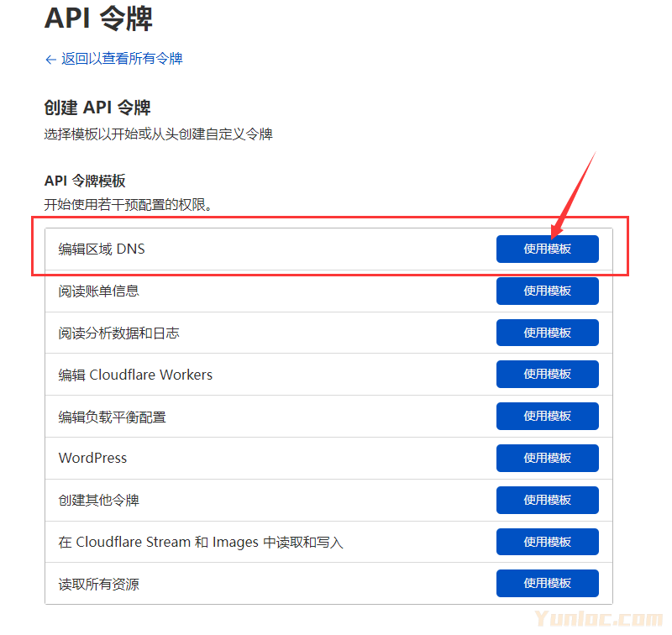
Task: Use the 阅读账单信息 template
Action: pyautogui.click(x=547, y=291)
